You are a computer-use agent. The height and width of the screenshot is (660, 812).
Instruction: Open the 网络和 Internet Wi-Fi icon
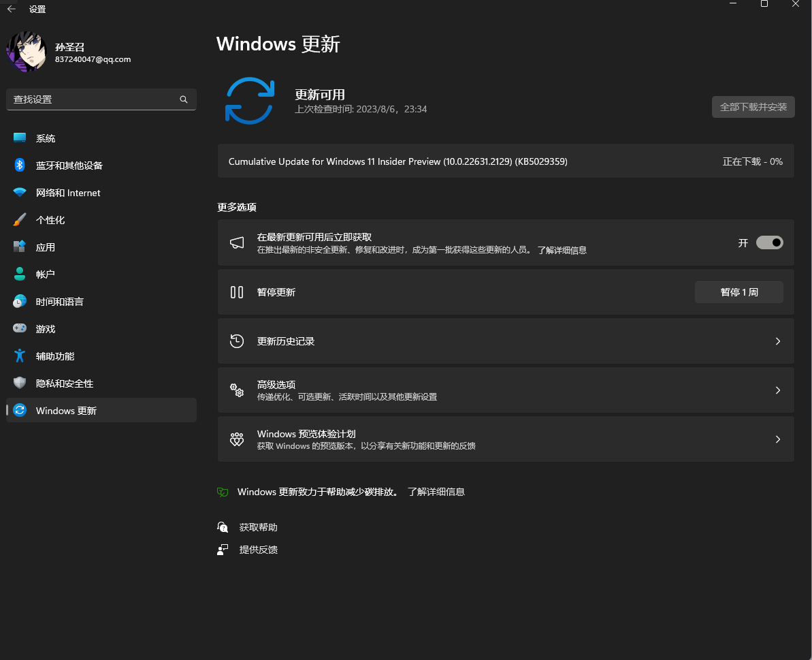20,193
